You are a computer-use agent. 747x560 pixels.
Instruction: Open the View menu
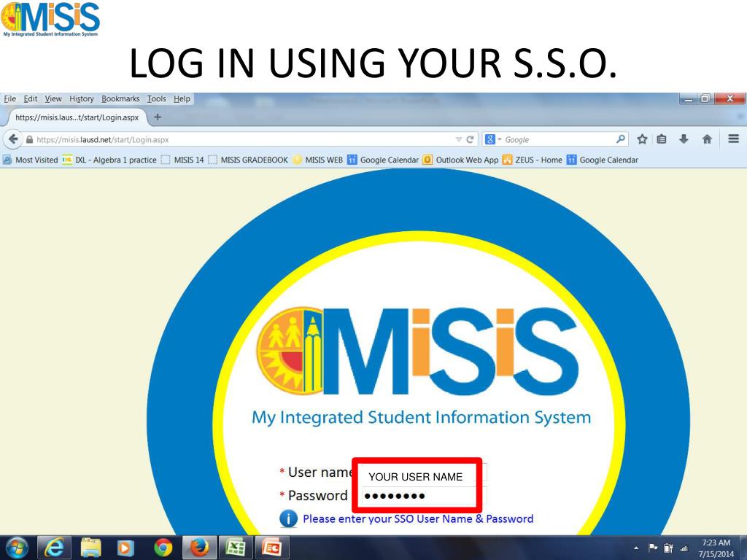click(x=53, y=98)
